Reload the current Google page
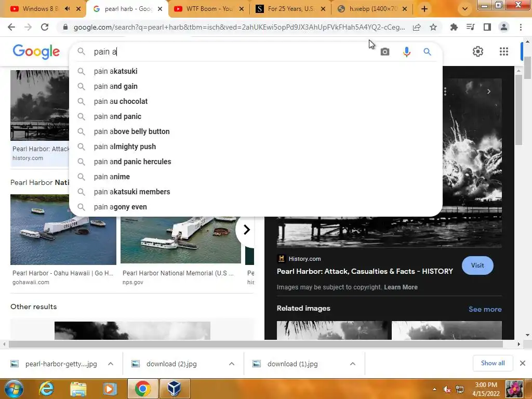 point(45,27)
